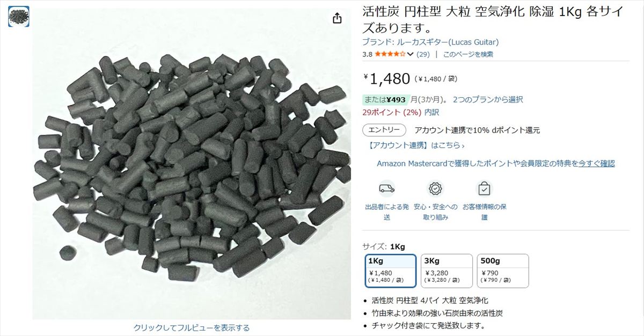Open アカウント連携 はこちら link
This screenshot has width=644, height=336.
click(x=416, y=145)
